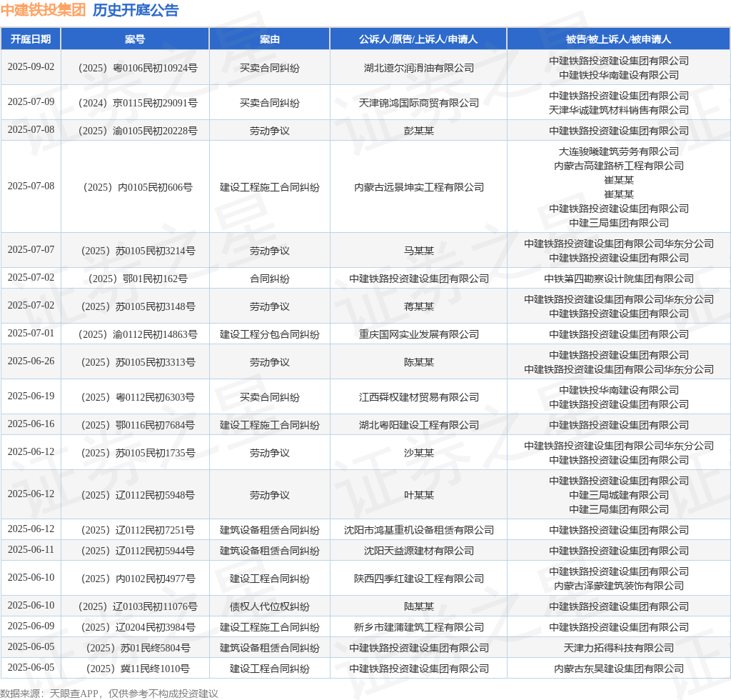Select case number (2025)苏0105民初3148号
This screenshot has height=700, width=731.
pos(138,307)
